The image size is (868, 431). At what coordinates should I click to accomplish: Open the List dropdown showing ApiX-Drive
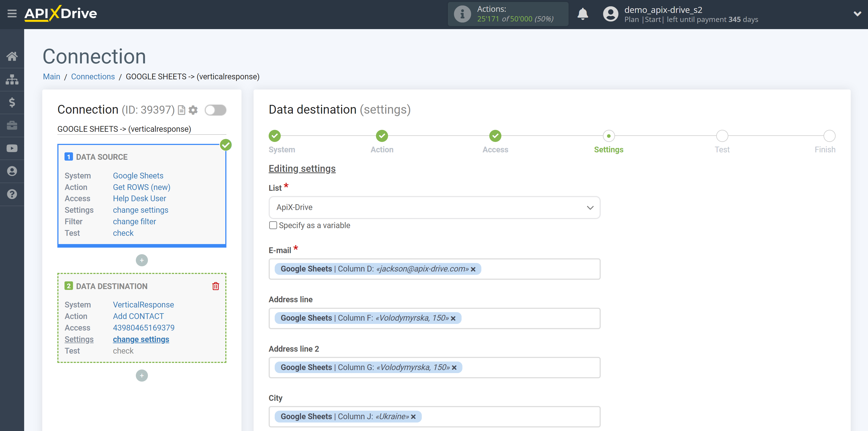tap(434, 208)
